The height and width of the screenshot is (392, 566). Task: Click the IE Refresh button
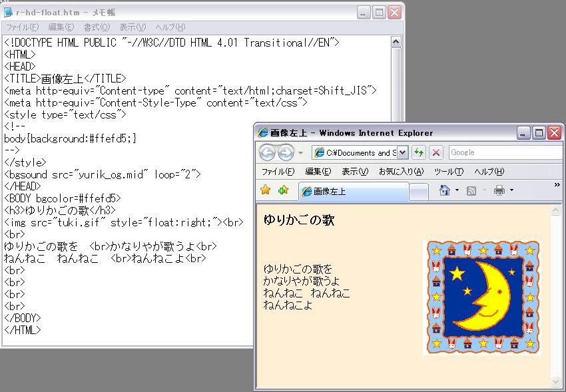[419, 152]
